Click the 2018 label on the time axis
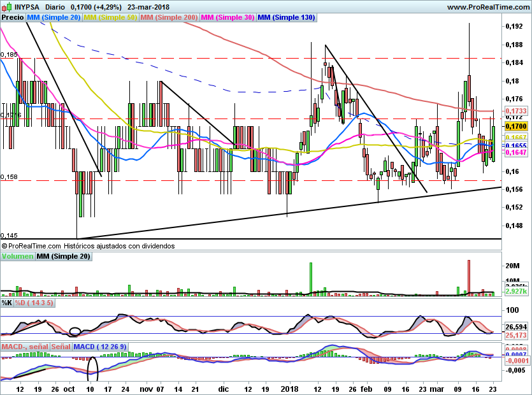 click(x=289, y=389)
